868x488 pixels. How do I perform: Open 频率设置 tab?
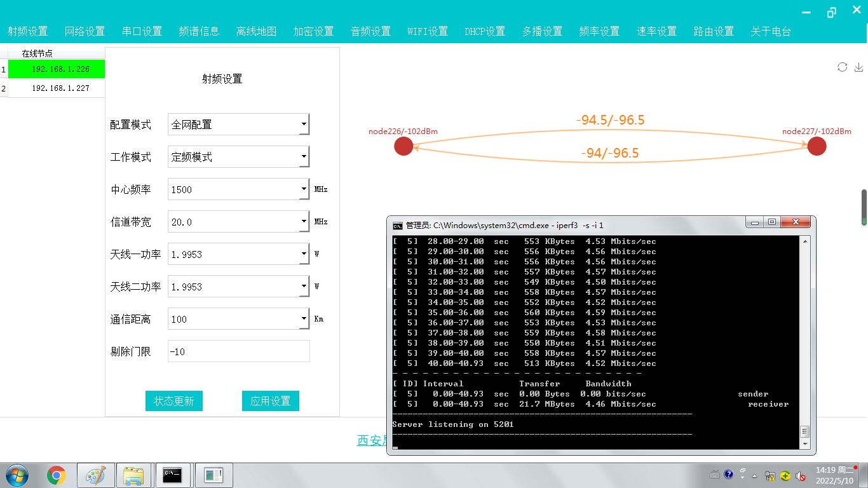pyautogui.click(x=599, y=31)
